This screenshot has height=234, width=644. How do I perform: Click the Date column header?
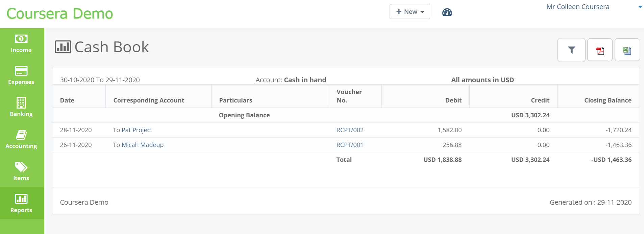click(x=67, y=100)
